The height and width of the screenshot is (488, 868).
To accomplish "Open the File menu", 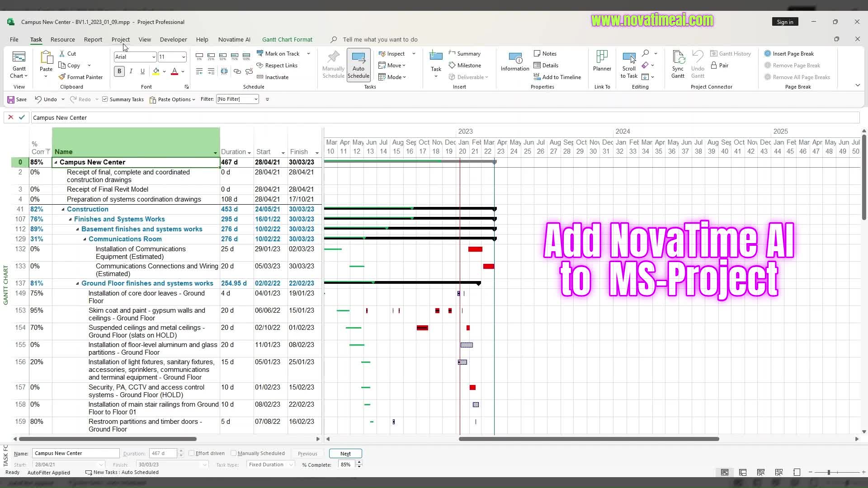I will click(14, 39).
